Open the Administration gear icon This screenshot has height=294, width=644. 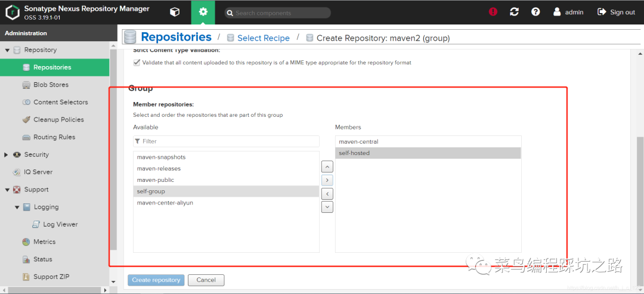coord(203,13)
